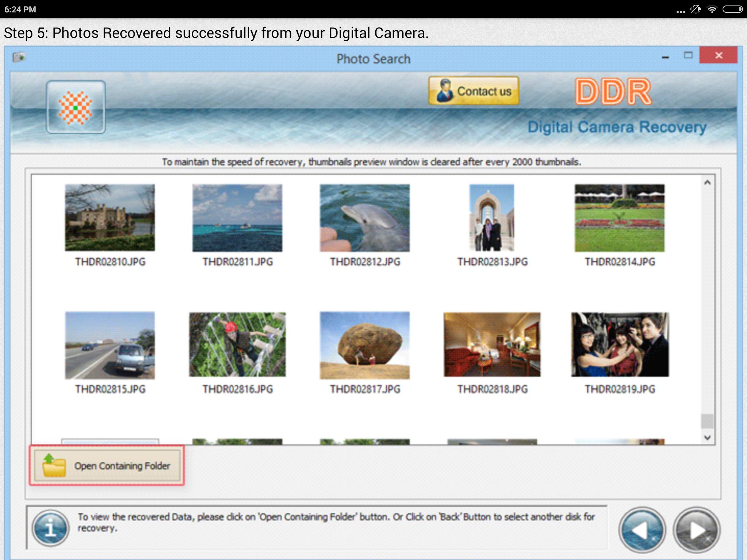This screenshot has width=747, height=560.
Task: Click the Contact us button
Action: tap(473, 91)
